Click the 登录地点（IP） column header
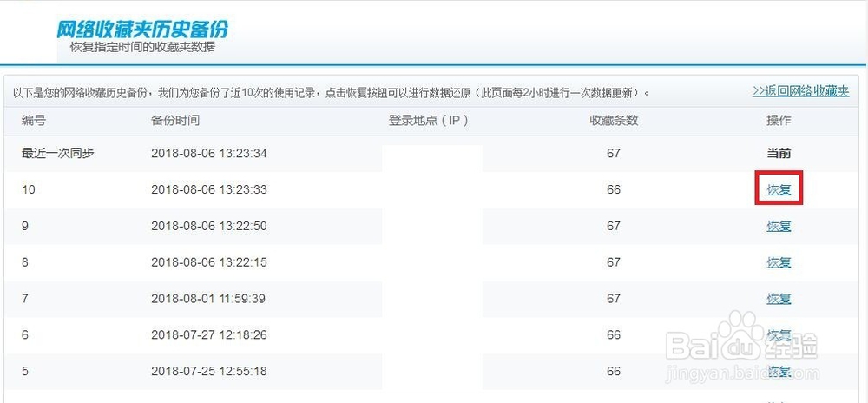This screenshot has width=868, height=403. coord(429,121)
